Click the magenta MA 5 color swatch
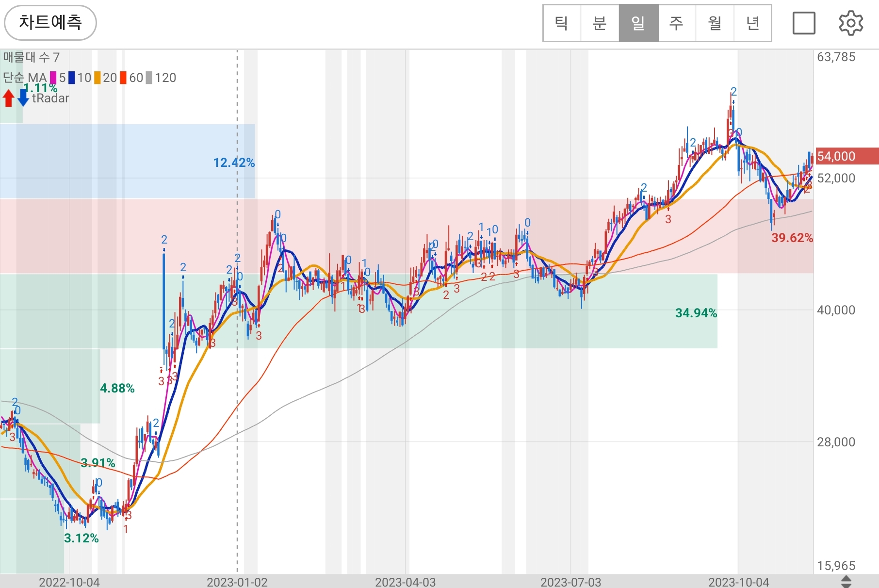This screenshot has height=588, width=879. point(53,78)
